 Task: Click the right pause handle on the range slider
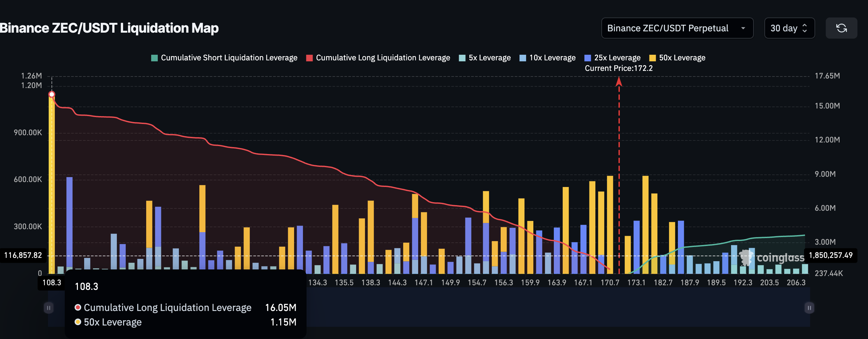click(809, 307)
